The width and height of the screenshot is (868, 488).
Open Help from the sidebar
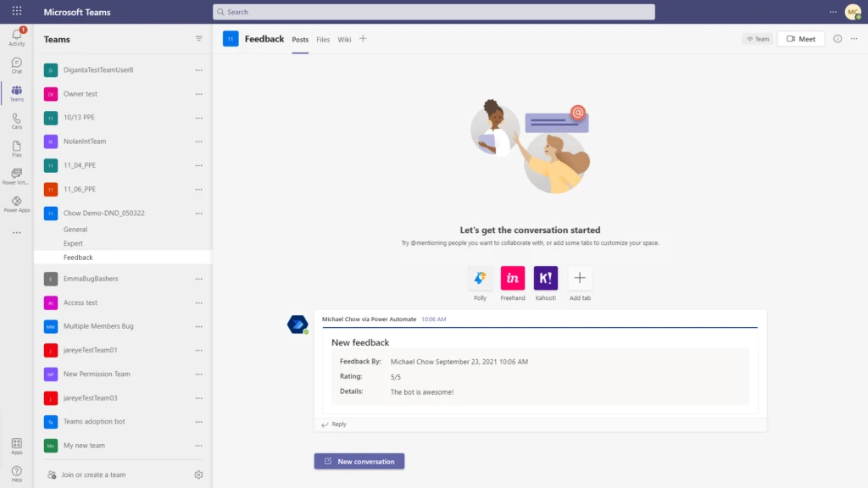(16, 471)
